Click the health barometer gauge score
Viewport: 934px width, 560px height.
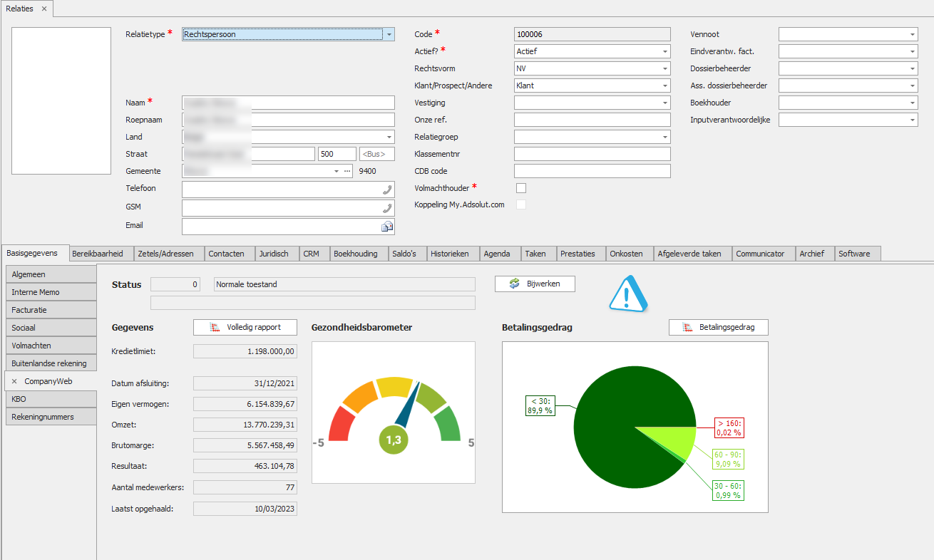(394, 440)
